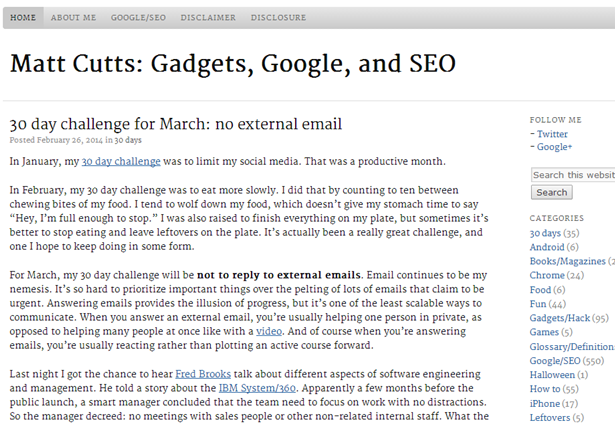Open the Fun category
The height and width of the screenshot is (424, 615).
coord(538,304)
